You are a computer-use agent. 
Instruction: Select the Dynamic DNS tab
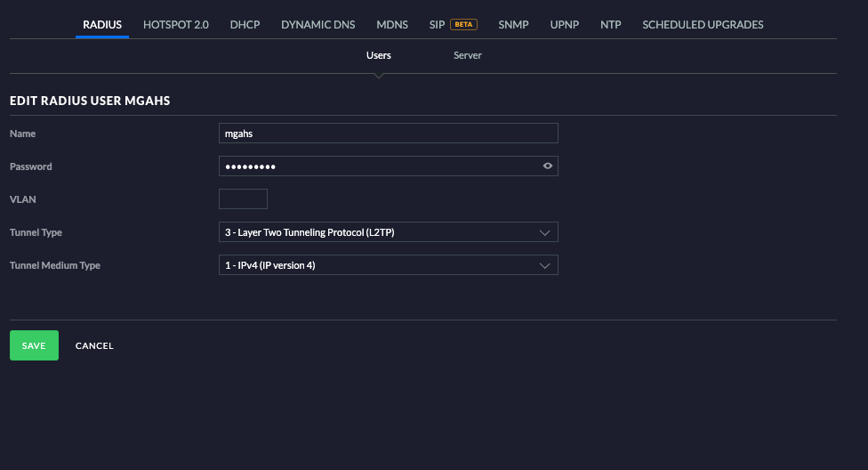[317, 25]
